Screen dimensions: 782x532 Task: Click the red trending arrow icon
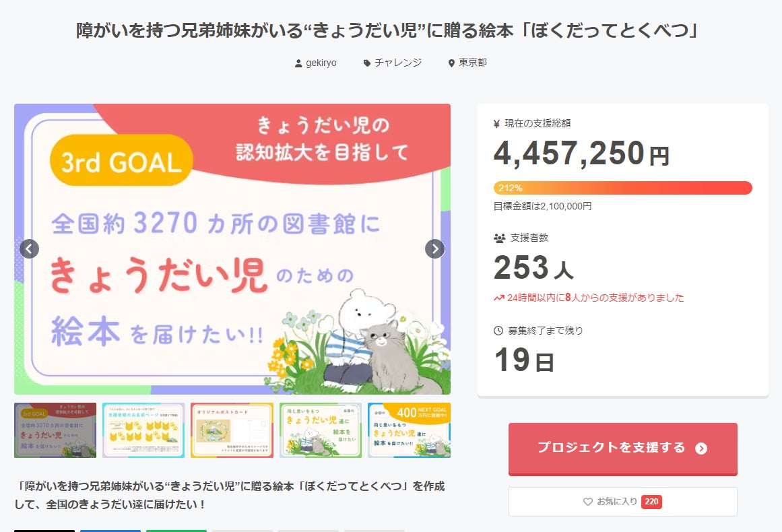(x=499, y=298)
